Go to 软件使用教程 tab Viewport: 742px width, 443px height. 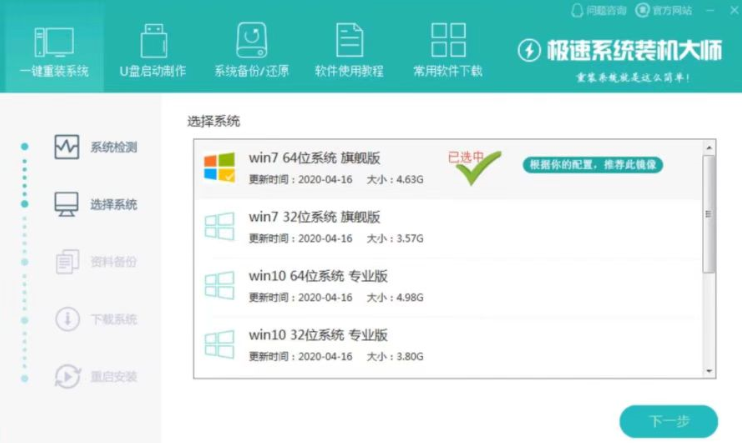point(349,51)
